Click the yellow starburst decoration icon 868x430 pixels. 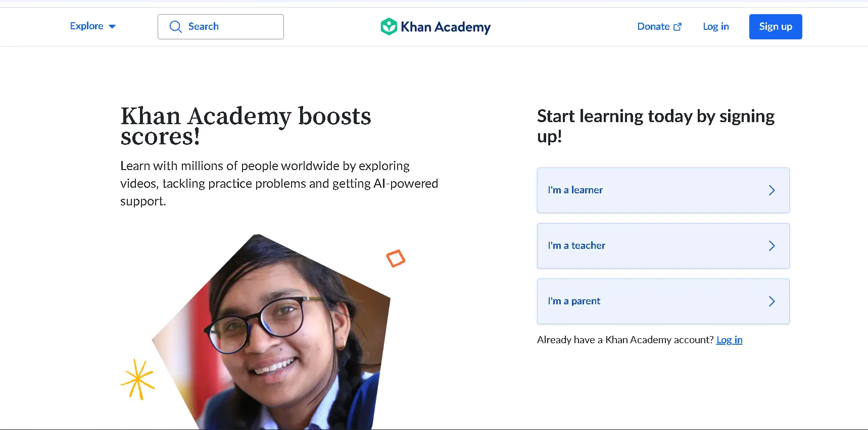(x=137, y=379)
